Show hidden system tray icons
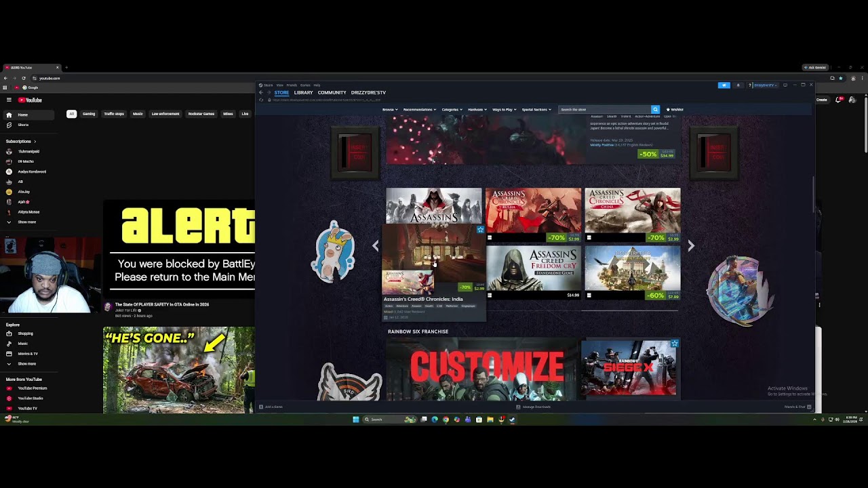 815,420
